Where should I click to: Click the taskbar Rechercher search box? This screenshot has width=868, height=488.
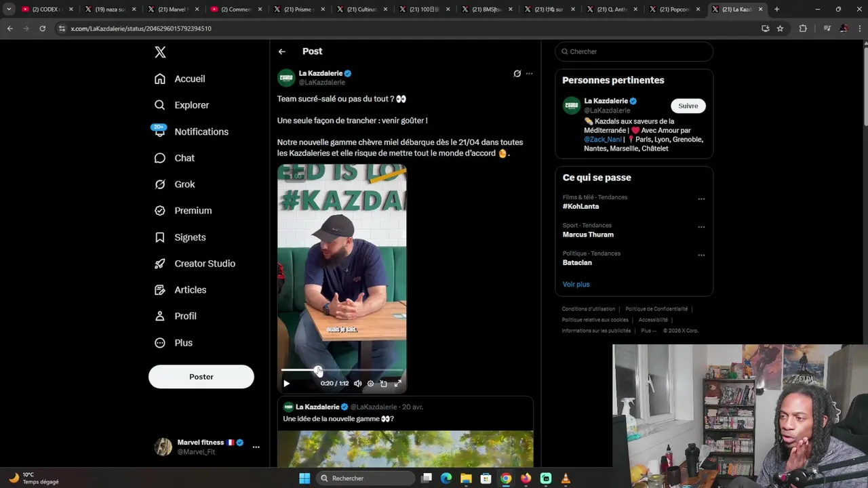pyautogui.click(x=365, y=479)
